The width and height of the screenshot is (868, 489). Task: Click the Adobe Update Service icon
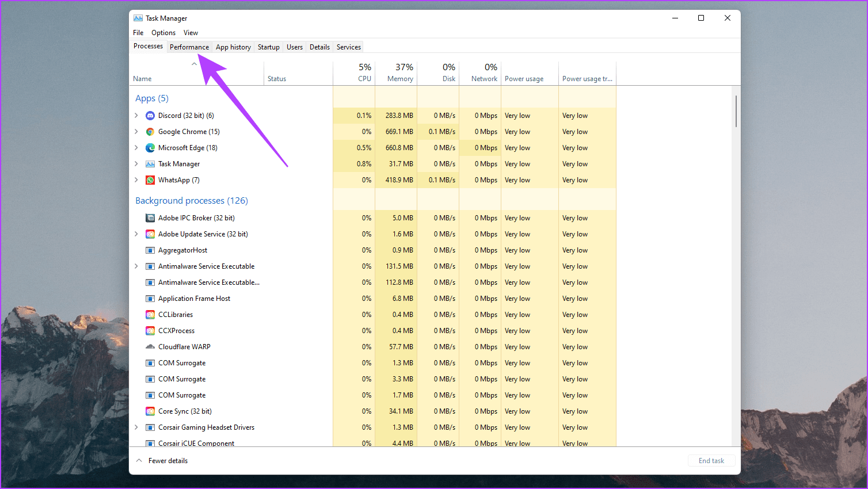150,234
